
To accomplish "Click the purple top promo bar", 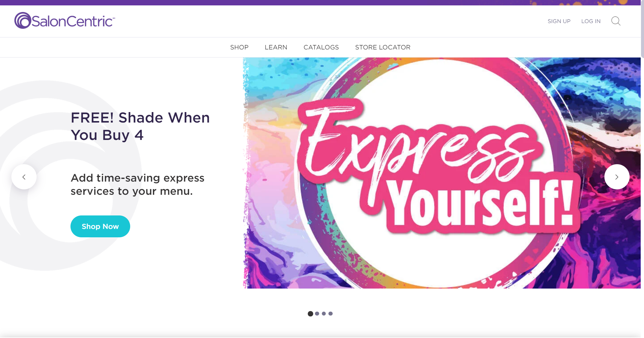I will pos(320,3).
